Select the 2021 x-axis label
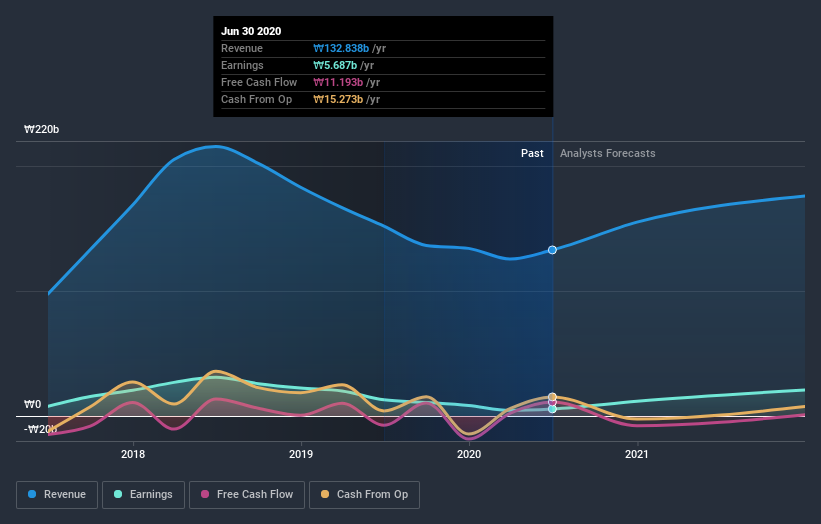The image size is (821, 524). (x=637, y=454)
